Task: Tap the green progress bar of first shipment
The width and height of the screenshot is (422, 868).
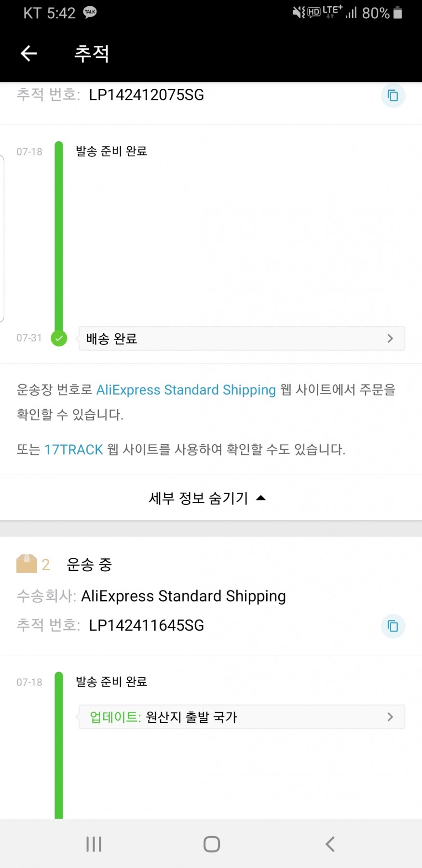Action: pos(59,236)
